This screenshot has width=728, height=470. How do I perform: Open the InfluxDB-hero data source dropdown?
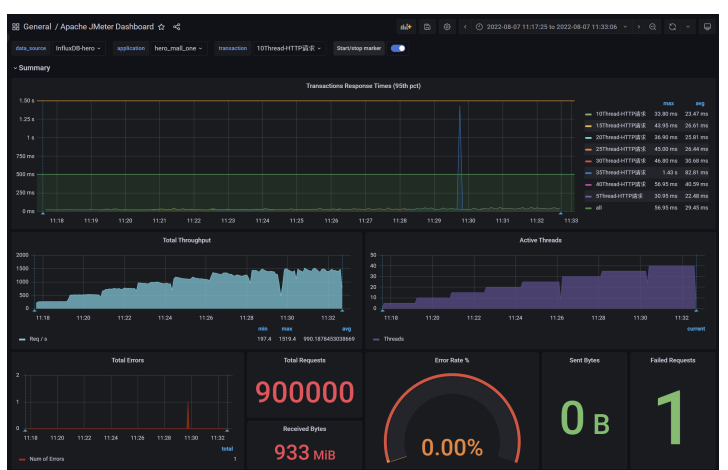78,48
